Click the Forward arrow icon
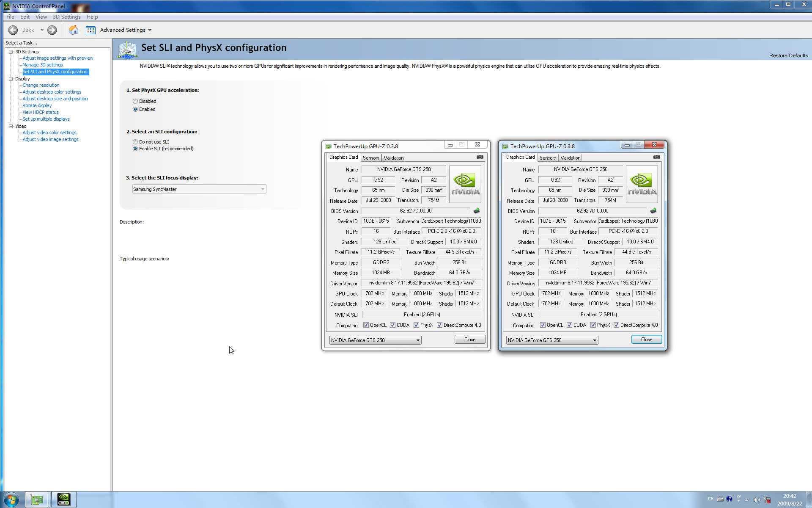Screen dimensions: 812x508 point(52,30)
